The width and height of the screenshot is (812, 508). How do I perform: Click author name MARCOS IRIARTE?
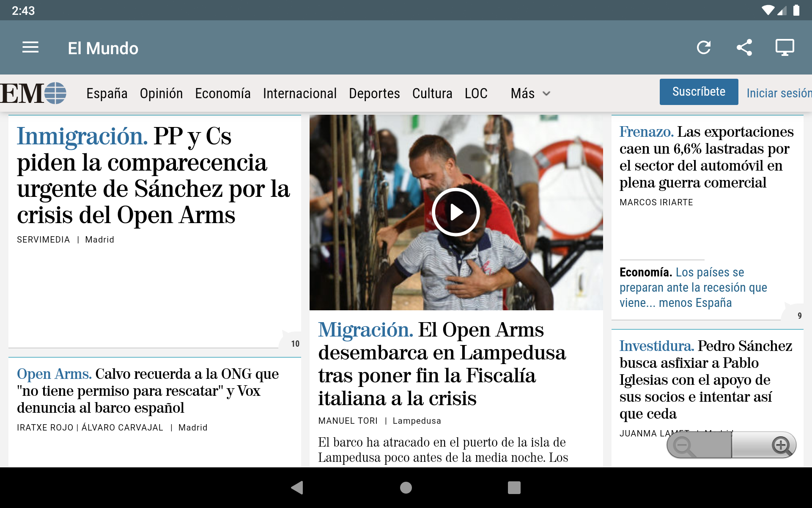[656, 202]
